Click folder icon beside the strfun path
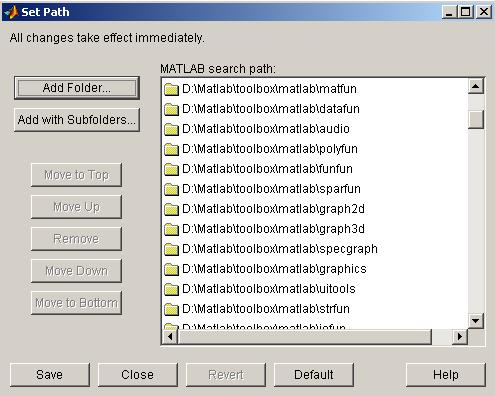 [171, 309]
